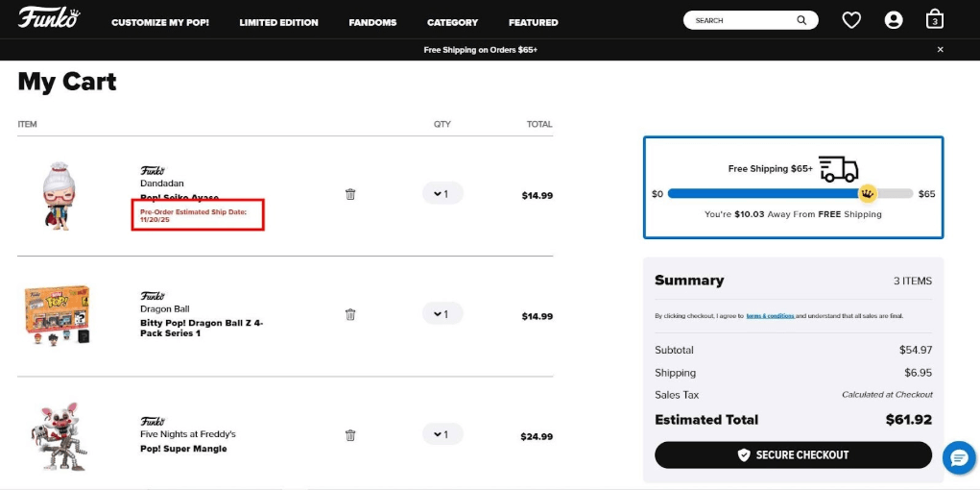Click the delivery truck icon
The image size is (980, 490).
click(x=838, y=169)
